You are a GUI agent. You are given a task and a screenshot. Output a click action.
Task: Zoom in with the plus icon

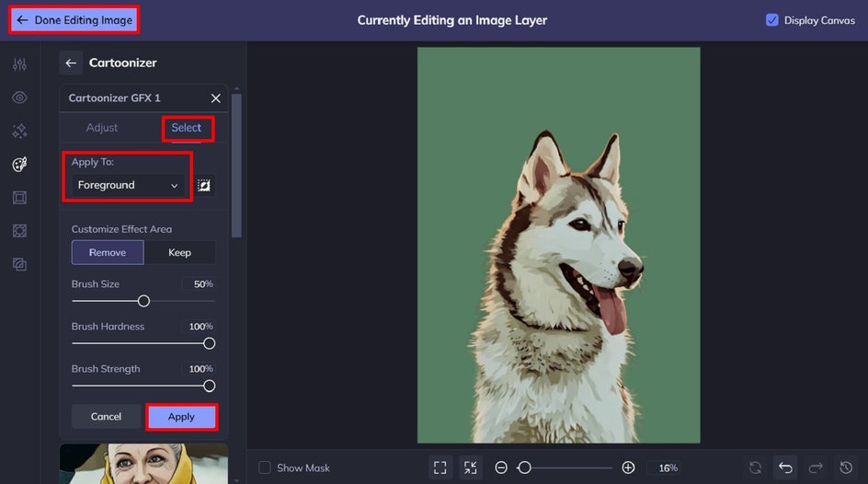tap(628, 468)
